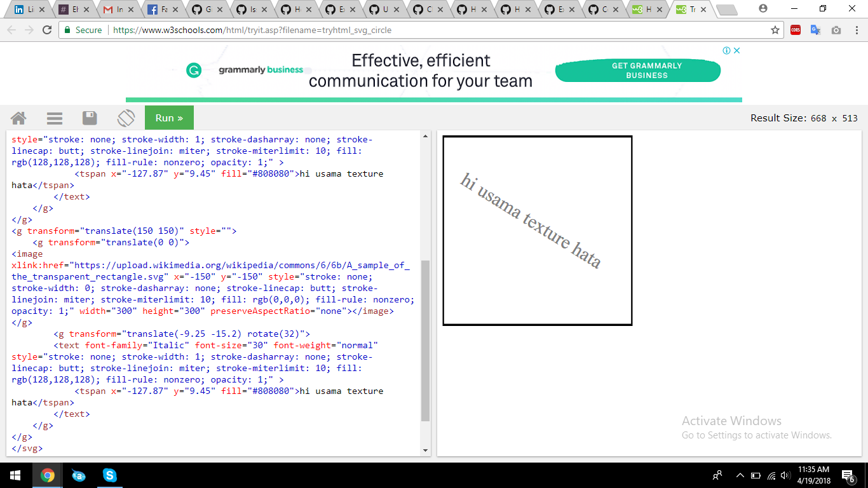Screen dimensions: 868x488
Task: Dismiss the Grammarly ad with the X
Action: 737,50
